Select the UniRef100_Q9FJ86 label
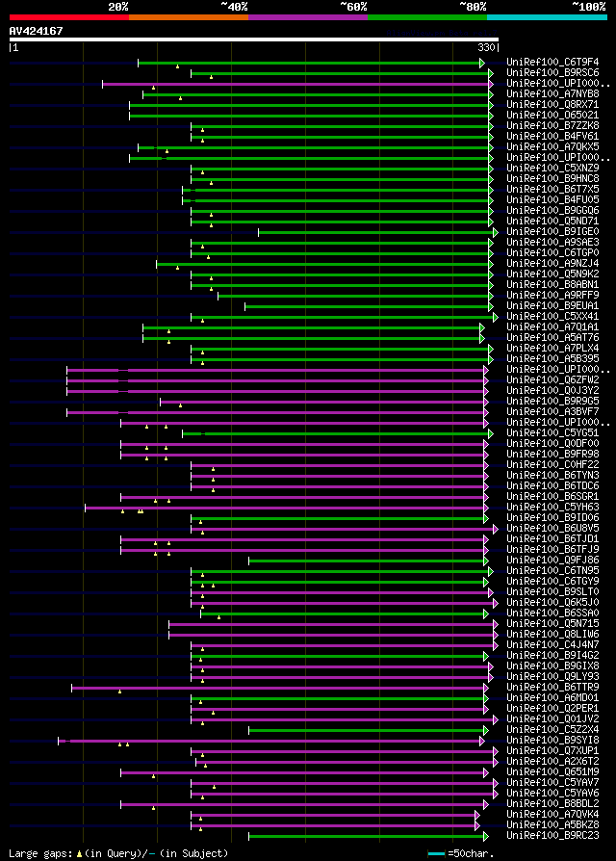Screen dimensions: 616x861 552,561
